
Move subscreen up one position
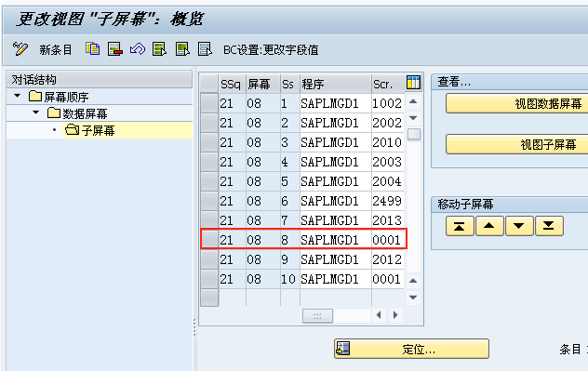tap(489, 226)
